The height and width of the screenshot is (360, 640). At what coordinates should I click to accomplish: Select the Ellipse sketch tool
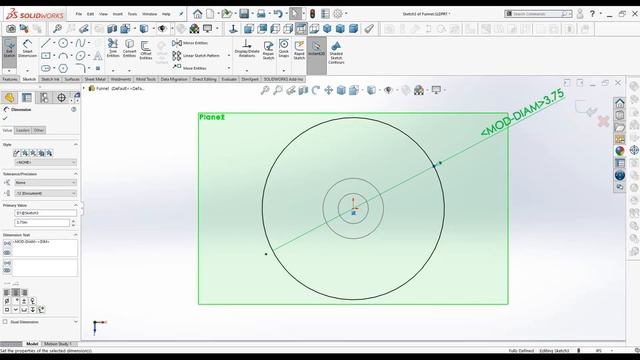(x=80, y=56)
